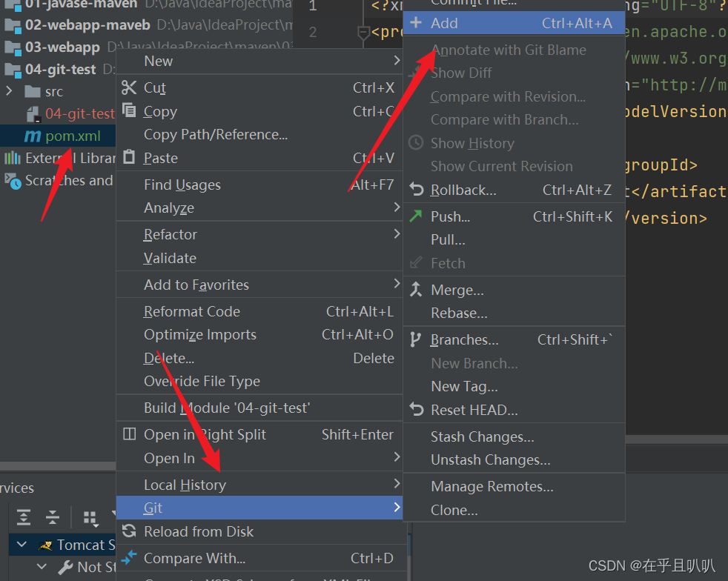Select the Git context menu entry

pos(259,508)
